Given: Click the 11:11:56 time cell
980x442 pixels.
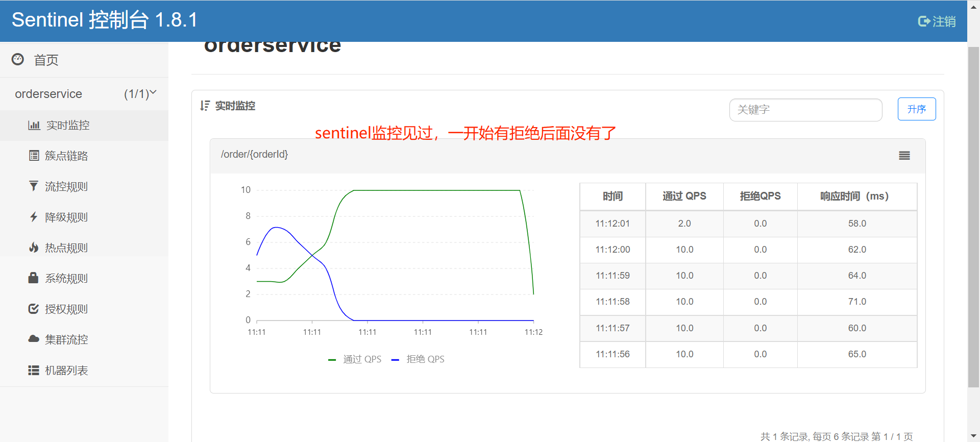Looking at the screenshot, I should coord(612,354).
